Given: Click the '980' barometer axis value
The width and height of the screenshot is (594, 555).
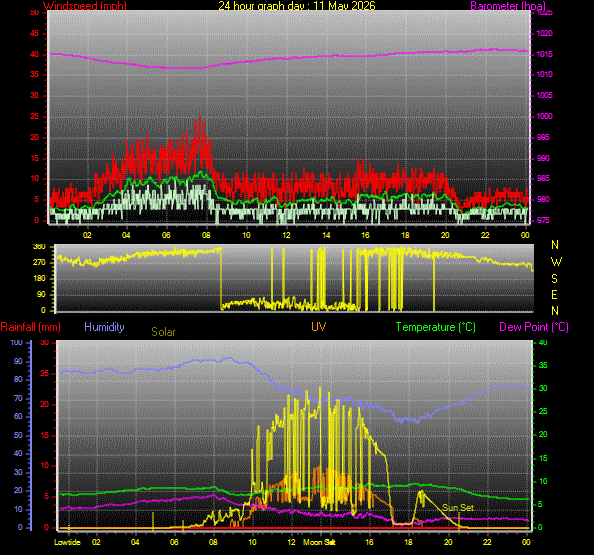Looking at the screenshot, I should point(543,199).
